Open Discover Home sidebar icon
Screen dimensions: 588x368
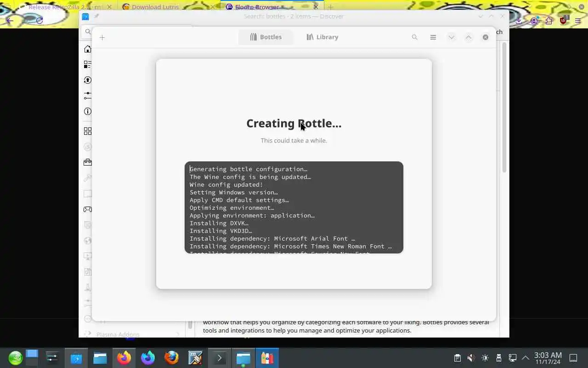(87, 49)
